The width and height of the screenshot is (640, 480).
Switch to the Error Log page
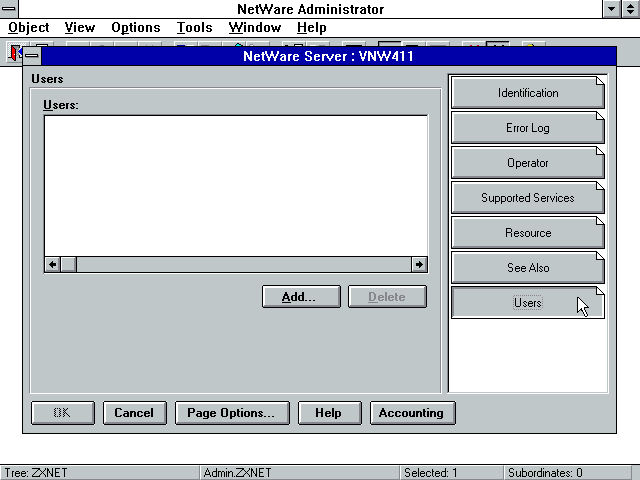coord(528,128)
